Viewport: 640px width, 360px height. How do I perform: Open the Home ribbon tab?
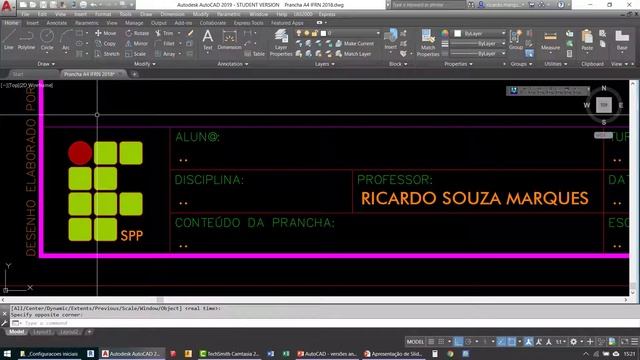(x=11, y=23)
